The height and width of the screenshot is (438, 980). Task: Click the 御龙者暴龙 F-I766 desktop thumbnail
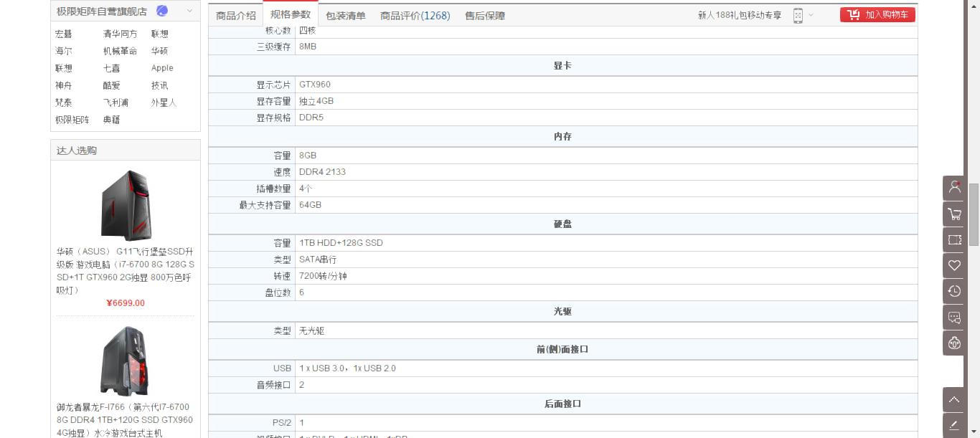pyautogui.click(x=126, y=361)
